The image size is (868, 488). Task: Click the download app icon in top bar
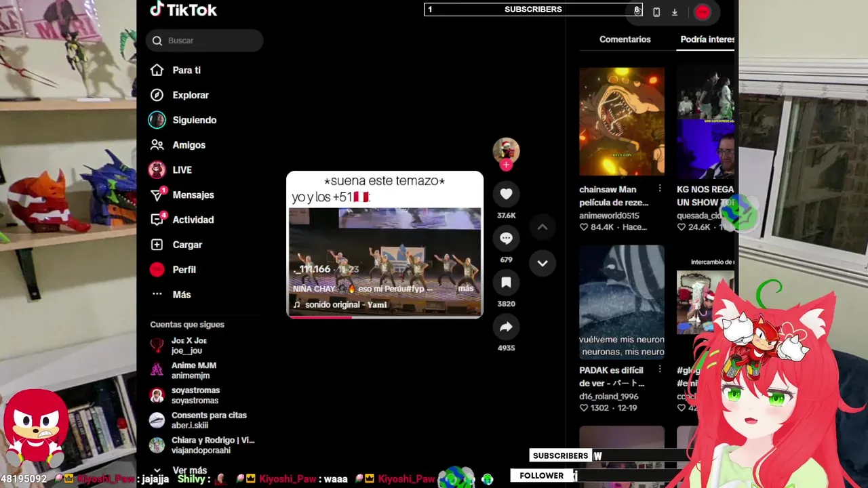click(675, 12)
